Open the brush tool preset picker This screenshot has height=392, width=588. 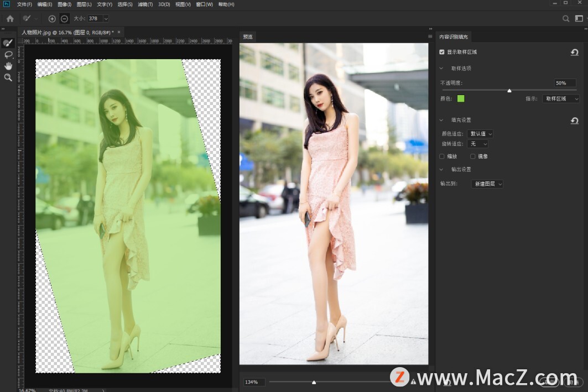pyautogui.click(x=30, y=18)
